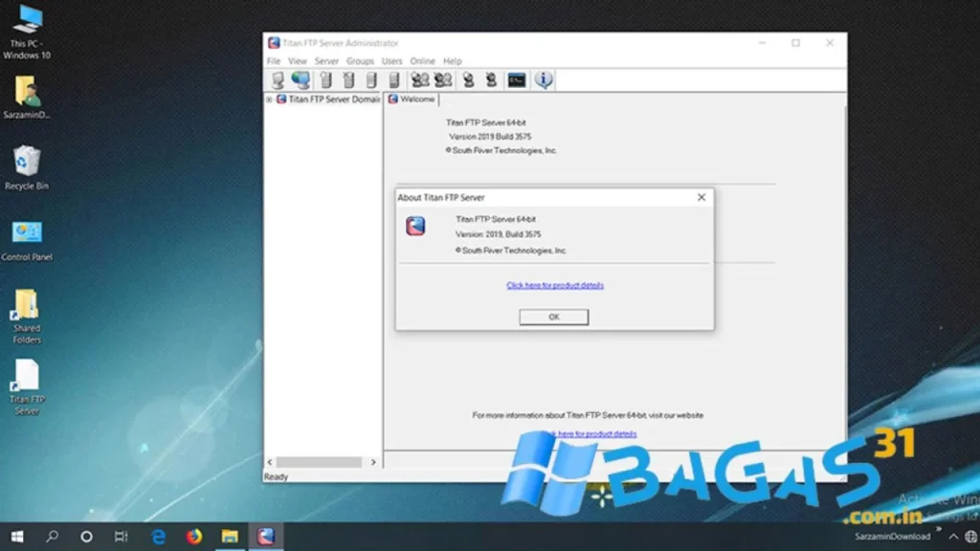The image size is (980, 551).
Task: Open the View menu
Action: (298, 61)
